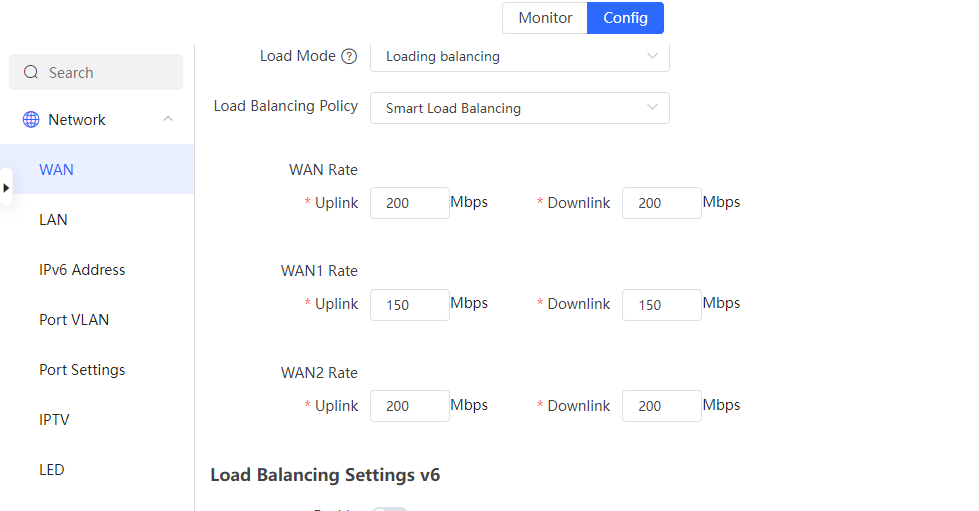Click the WAN1 Rate Uplink input field

point(409,305)
